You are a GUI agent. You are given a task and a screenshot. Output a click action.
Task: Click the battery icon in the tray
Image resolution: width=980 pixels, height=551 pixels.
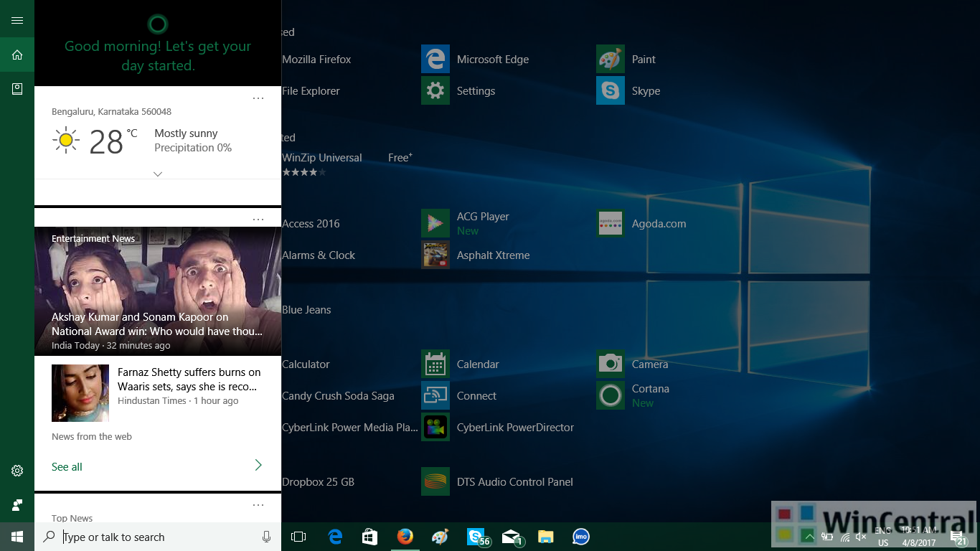click(827, 537)
